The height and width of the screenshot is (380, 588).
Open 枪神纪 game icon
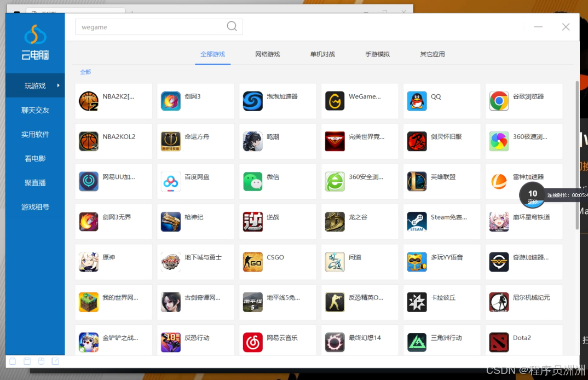171,221
